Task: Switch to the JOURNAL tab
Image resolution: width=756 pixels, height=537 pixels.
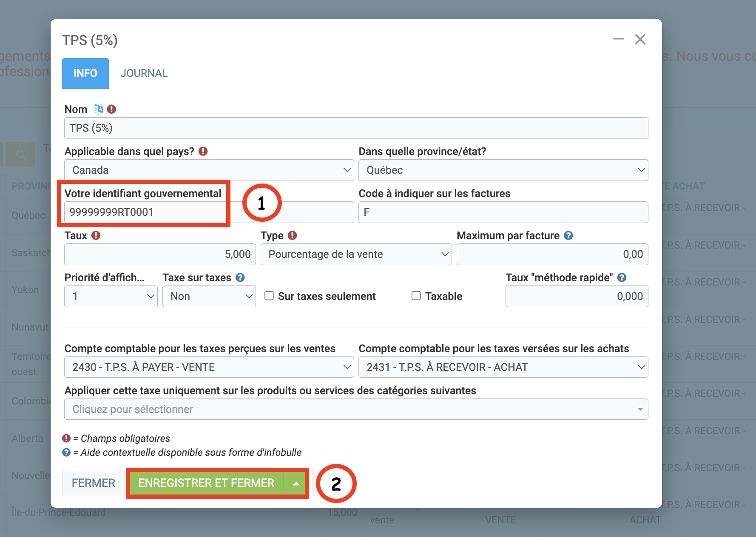Action: click(144, 73)
